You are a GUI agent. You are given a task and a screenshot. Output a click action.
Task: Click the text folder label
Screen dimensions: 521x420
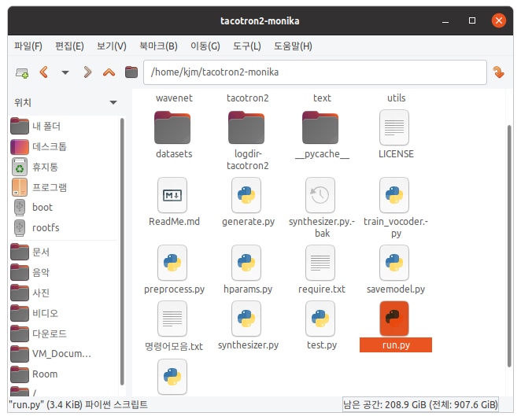pyautogui.click(x=322, y=98)
